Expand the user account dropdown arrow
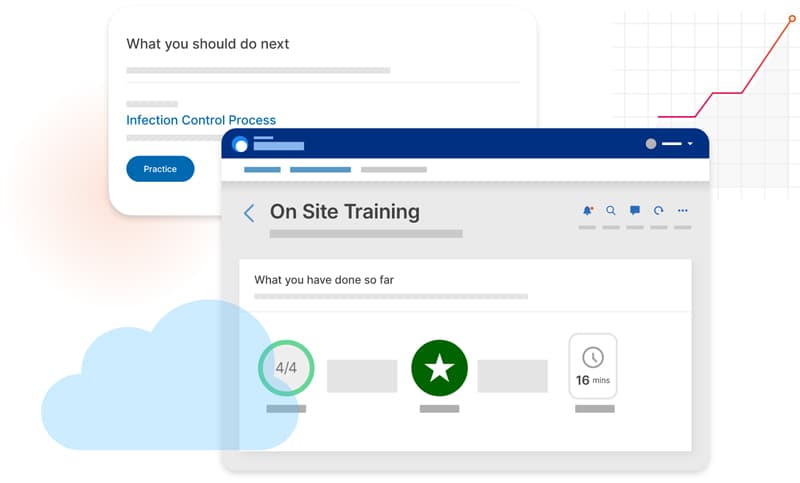The width and height of the screenshot is (800, 483). [690, 144]
